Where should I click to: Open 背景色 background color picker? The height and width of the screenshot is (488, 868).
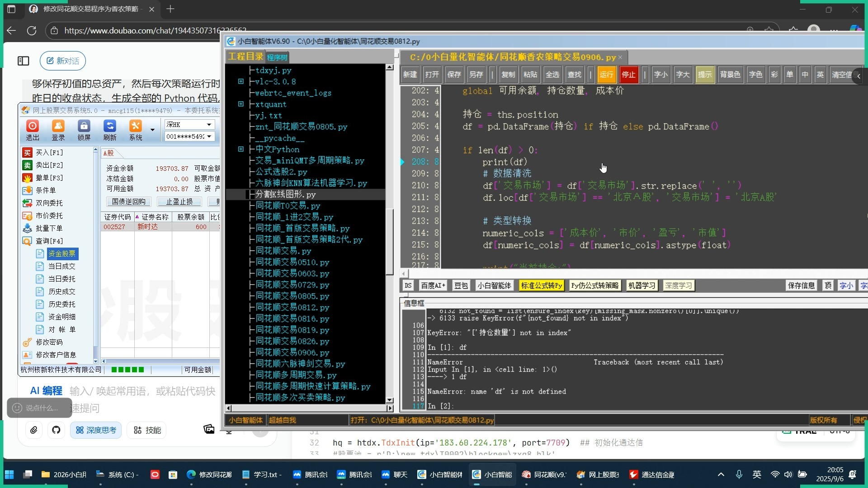coord(730,75)
